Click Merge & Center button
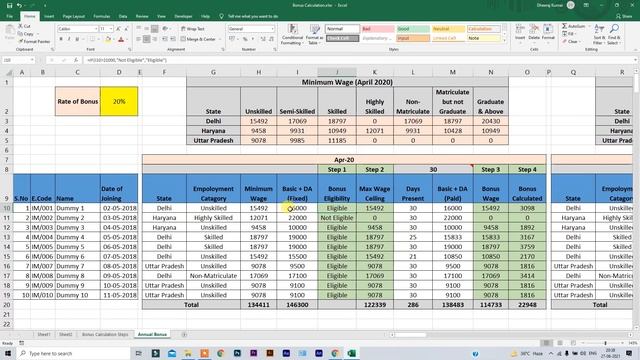The image size is (640, 360). coord(198,39)
